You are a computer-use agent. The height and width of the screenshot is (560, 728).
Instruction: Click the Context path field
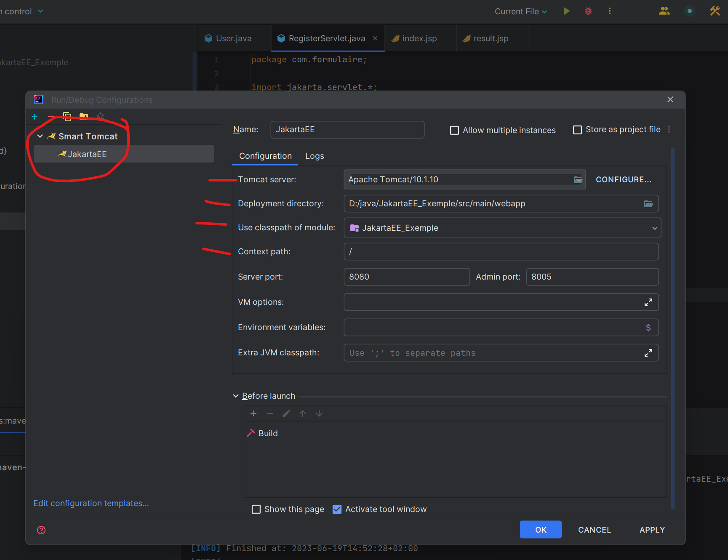501,252
